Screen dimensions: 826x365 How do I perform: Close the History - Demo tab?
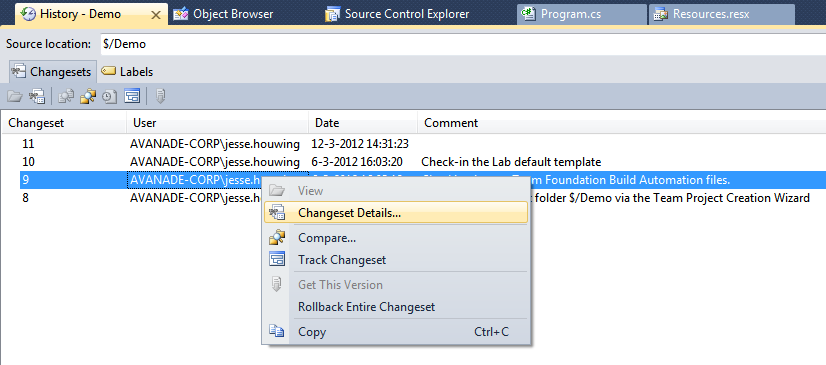point(156,15)
